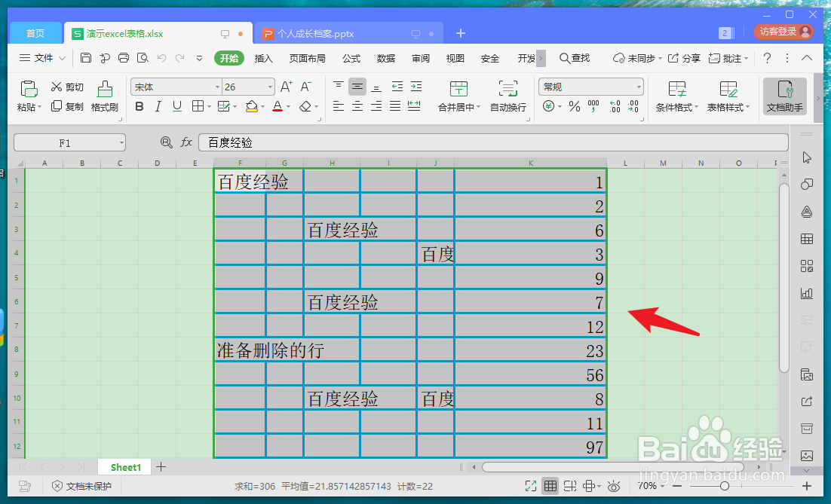Click the formula bar input field
Screen dimensions: 831x504
click(493, 142)
